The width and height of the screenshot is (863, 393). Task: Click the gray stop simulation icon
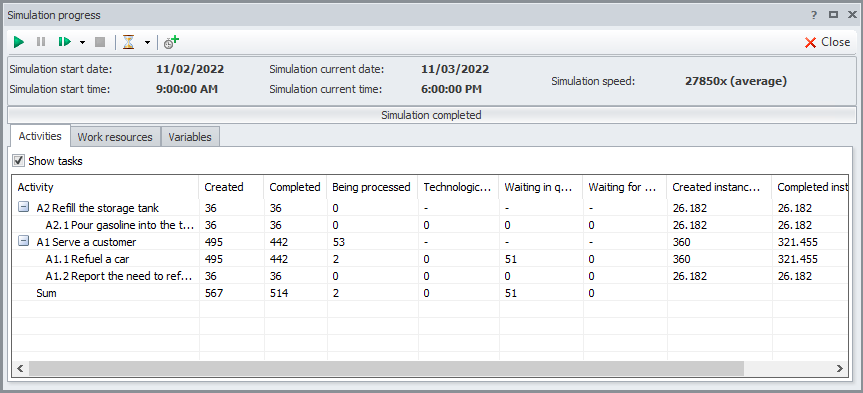[100, 42]
